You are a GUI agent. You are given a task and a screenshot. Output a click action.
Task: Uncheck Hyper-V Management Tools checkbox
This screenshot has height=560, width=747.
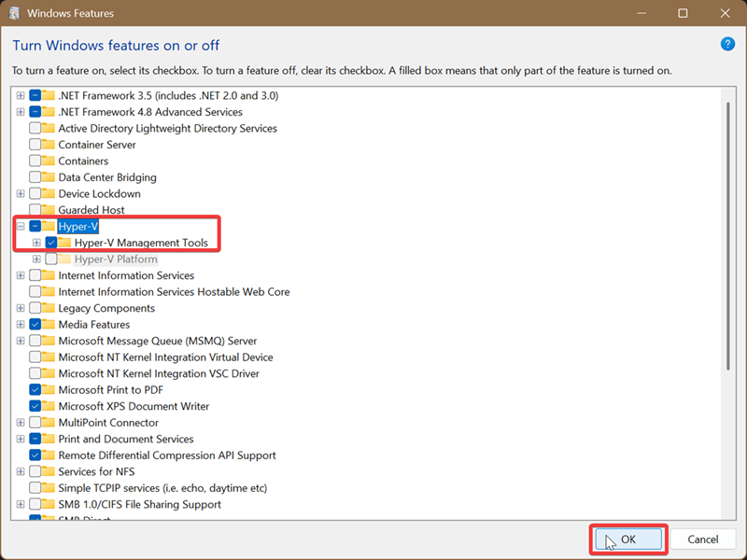(51, 243)
